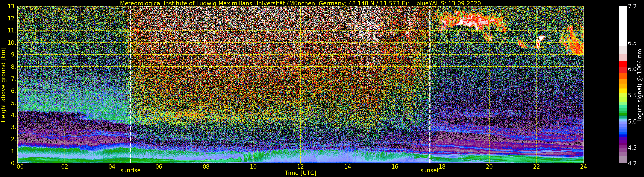Click the '13.' tick on the height axis

tap(12, 6)
